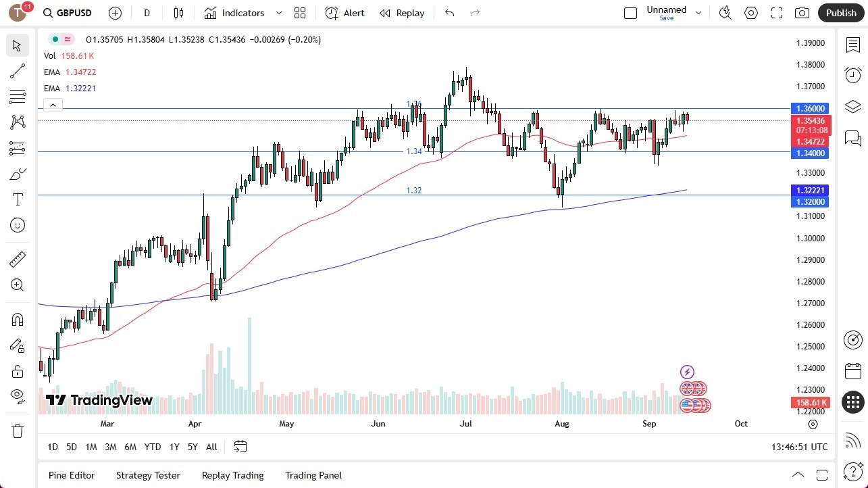Click the Remove objects trash icon
Viewport: 868px width, 488px height.
[x=17, y=431]
